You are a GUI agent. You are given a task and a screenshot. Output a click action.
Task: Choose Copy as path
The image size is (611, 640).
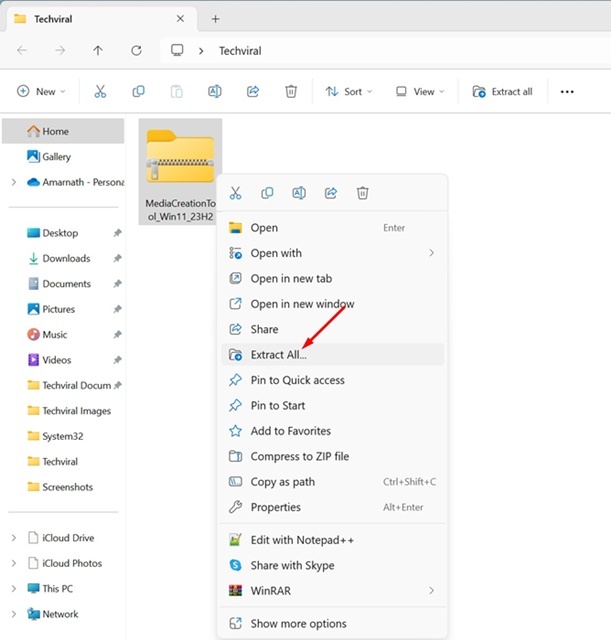(332, 482)
